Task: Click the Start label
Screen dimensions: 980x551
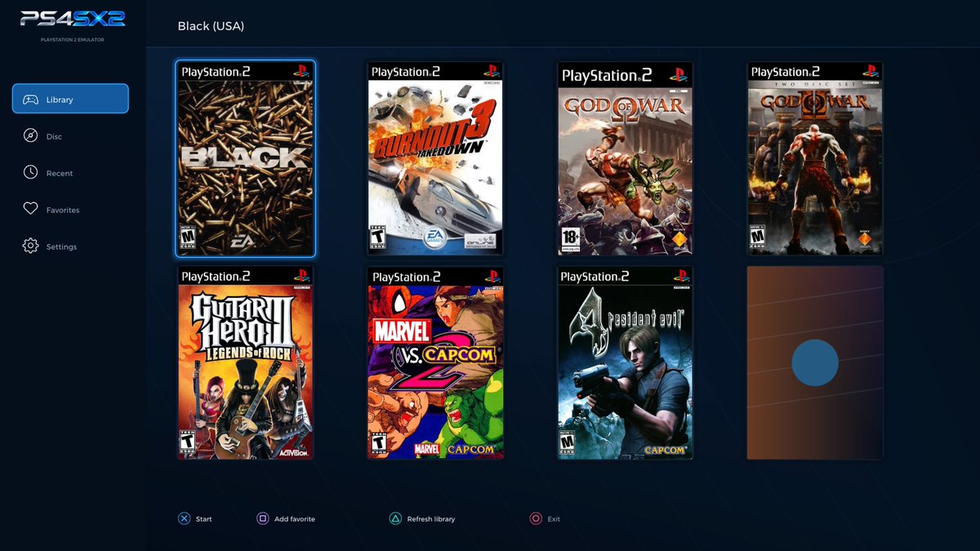Action: click(x=204, y=519)
